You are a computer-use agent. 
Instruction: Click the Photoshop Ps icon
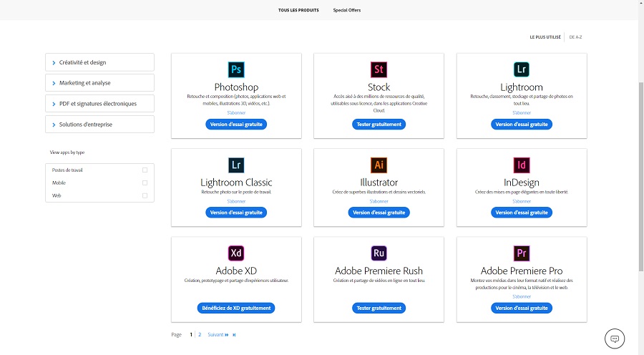[x=236, y=69]
